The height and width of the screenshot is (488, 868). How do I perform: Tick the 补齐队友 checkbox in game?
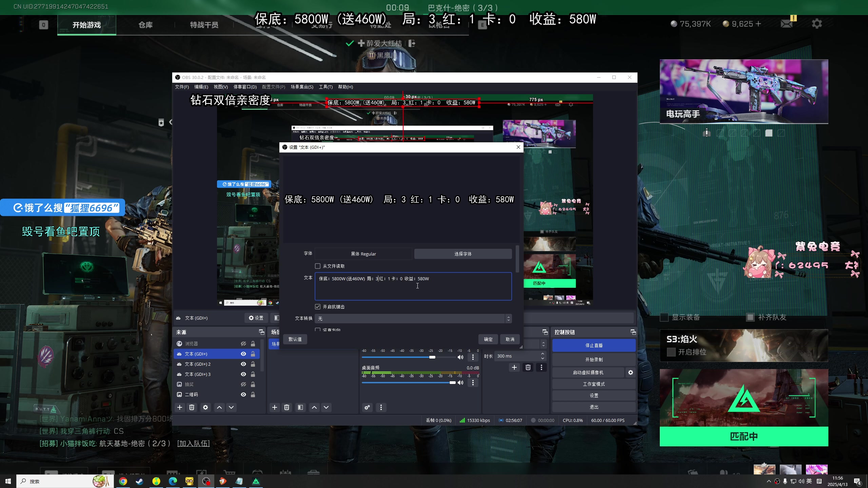(x=750, y=317)
